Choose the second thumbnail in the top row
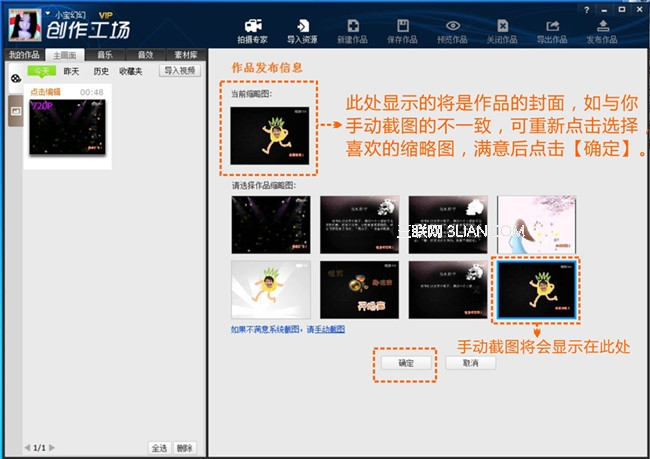 click(359, 225)
